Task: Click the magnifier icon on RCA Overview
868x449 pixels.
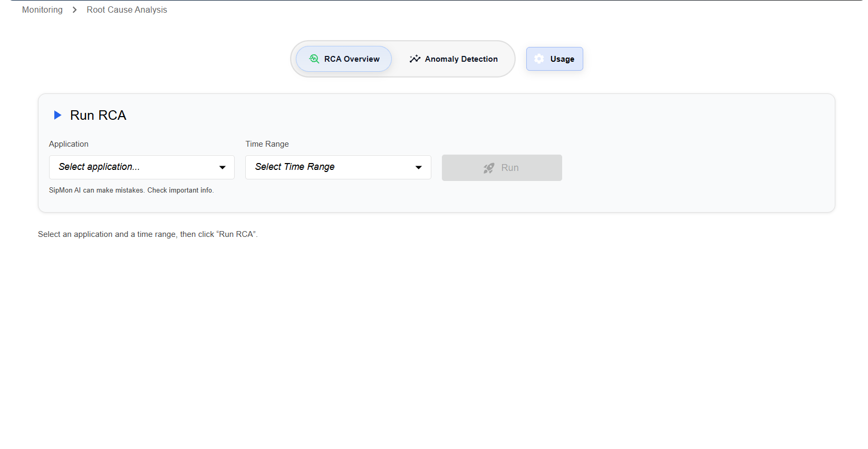Action: 314,59
